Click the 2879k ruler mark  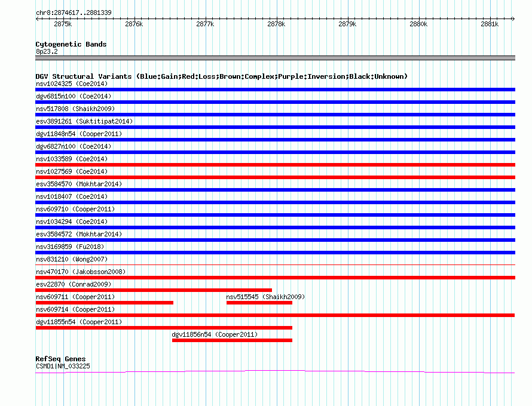[x=347, y=24]
